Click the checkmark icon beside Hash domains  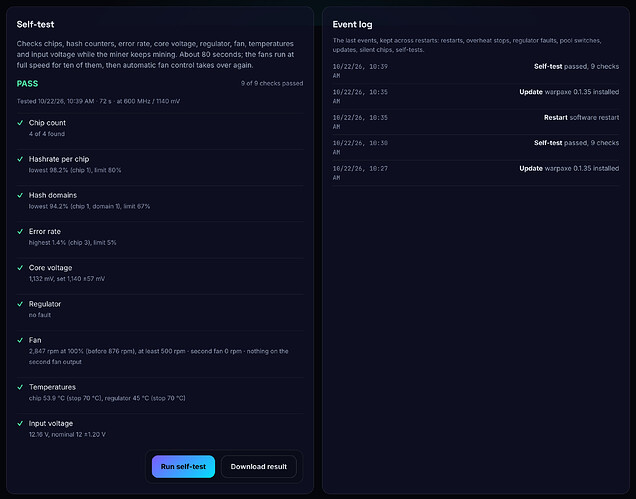[x=20, y=195]
